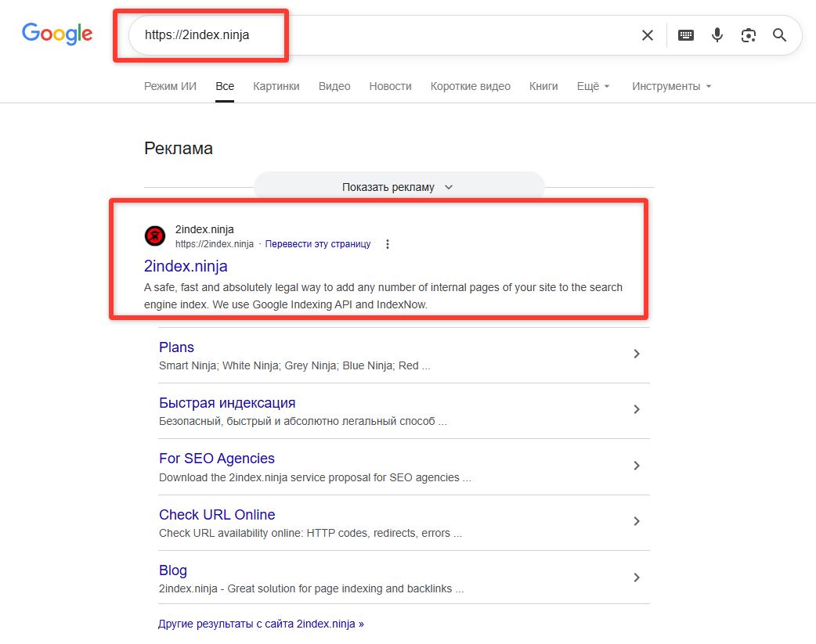The height and width of the screenshot is (644, 816).
Task: Click Другие результаты с сайта 2index.ninja link
Action: (x=262, y=624)
